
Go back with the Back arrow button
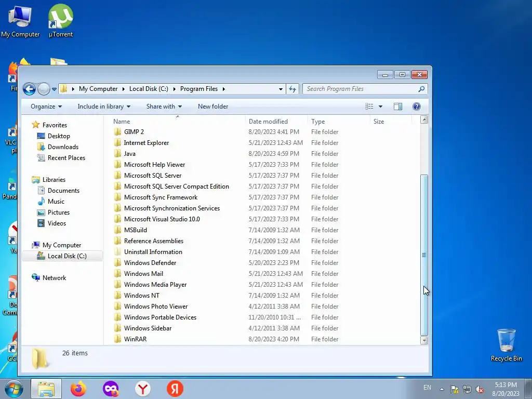[29, 89]
